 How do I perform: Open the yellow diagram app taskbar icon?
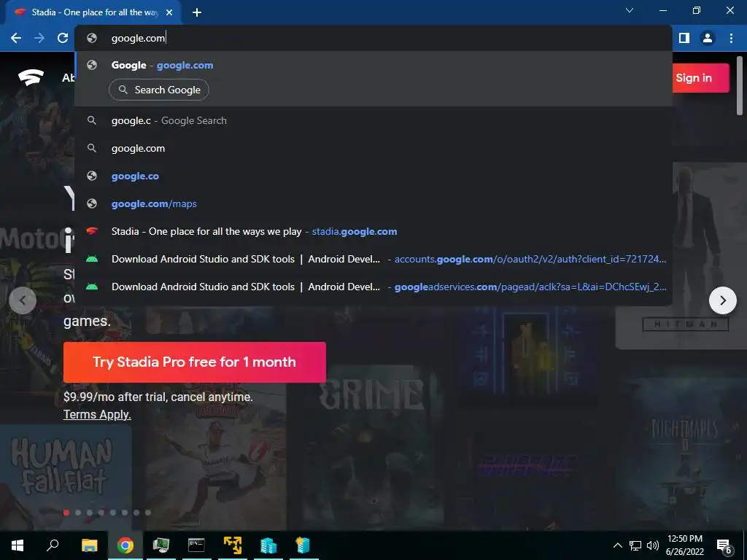[233, 545]
